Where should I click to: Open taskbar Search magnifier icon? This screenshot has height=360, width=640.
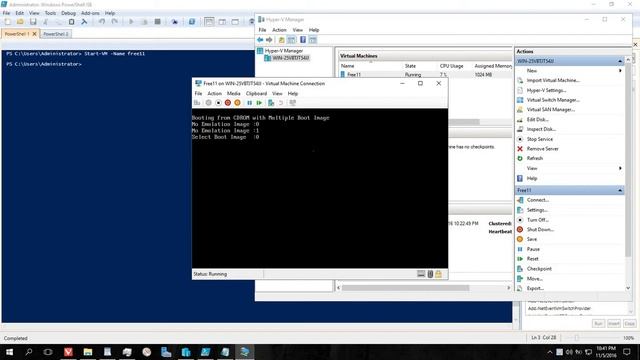(29, 352)
